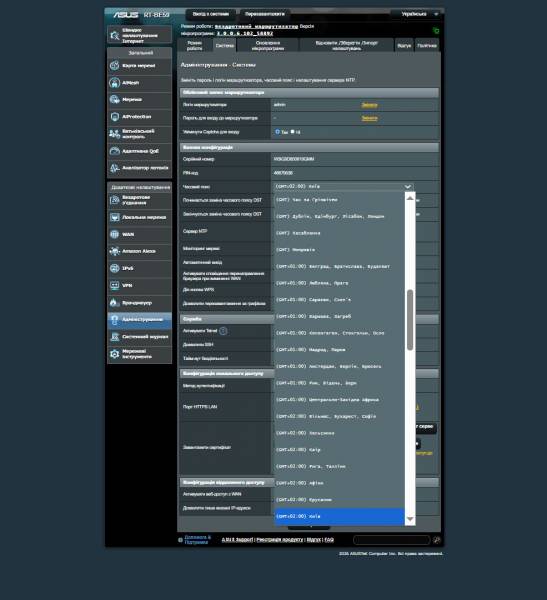Open Відгук link in the footer
The height and width of the screenshot is (600, 547).
click(314, 540)
